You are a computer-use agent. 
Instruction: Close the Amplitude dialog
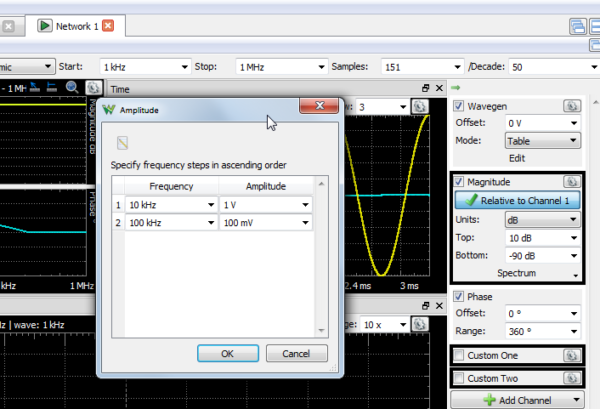319,106
